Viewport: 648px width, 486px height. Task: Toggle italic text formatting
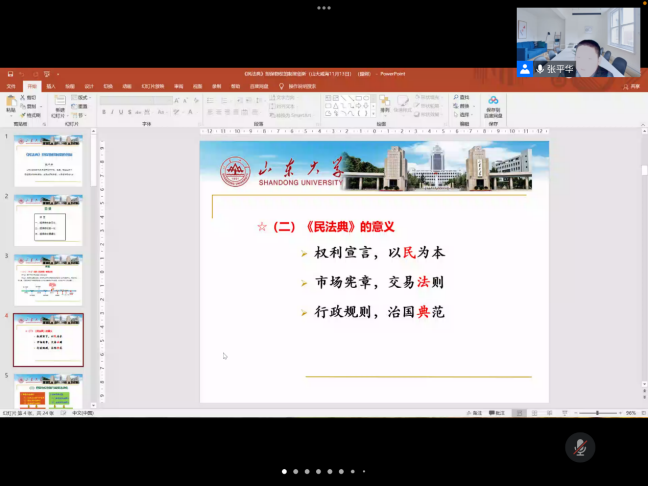tap(112, 112)
